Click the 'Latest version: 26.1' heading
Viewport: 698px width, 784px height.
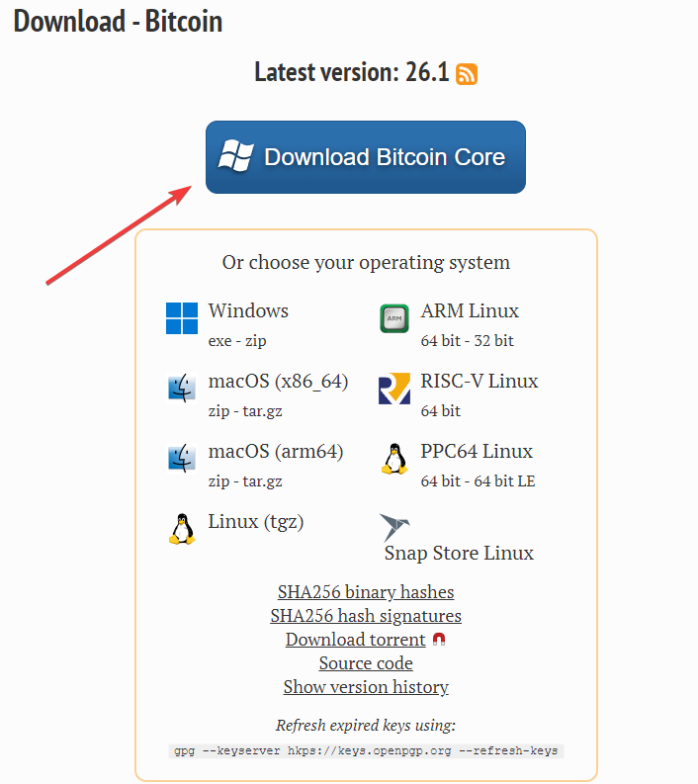(x=352, y=72)
